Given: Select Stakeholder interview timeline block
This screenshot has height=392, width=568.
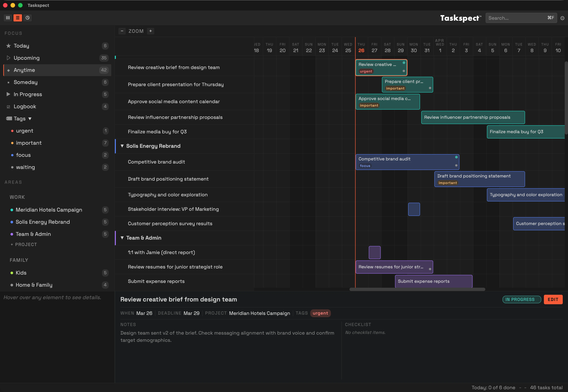Looking at the screenshot, I should click(x=414, y=209).
